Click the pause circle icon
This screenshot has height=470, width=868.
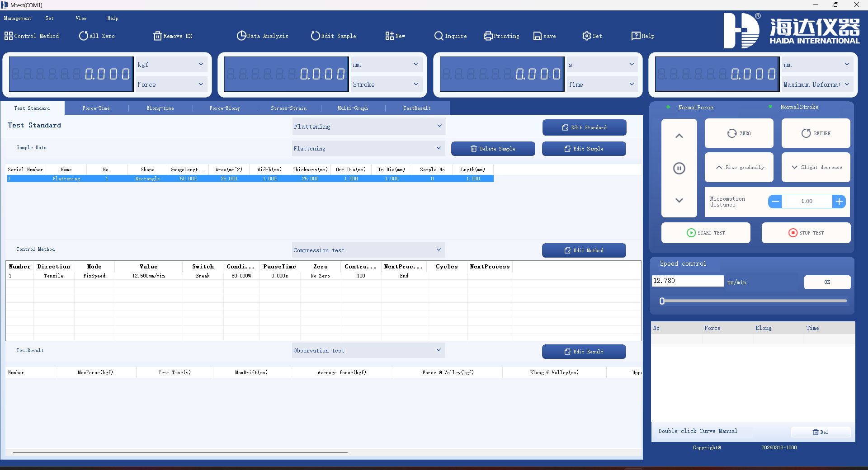pyautogui.click(x=679, y=169)
